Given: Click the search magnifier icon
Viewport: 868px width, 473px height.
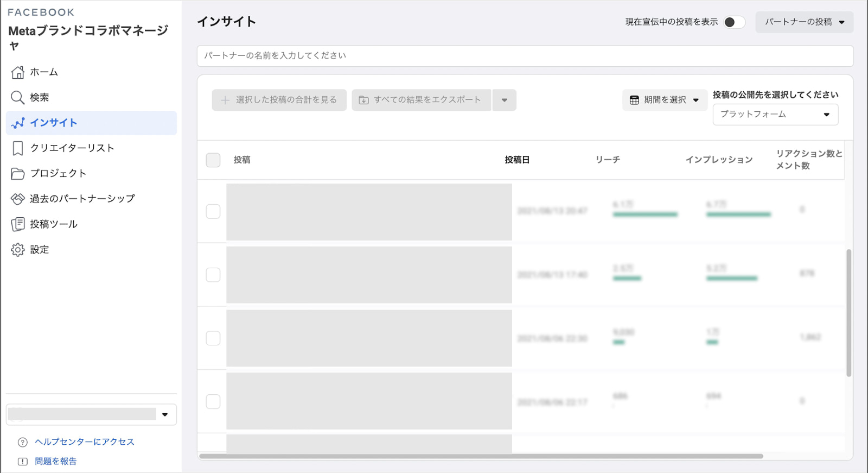Looking at the screenshot, I should [x=18, y=98].
